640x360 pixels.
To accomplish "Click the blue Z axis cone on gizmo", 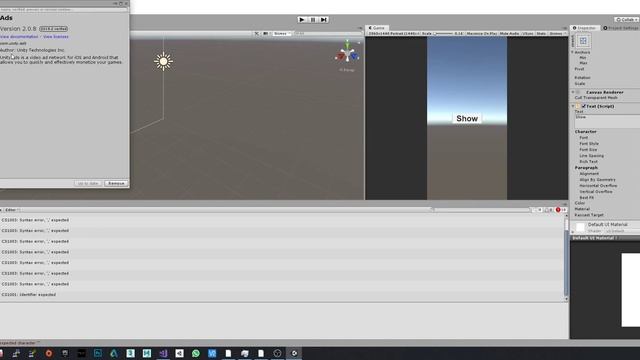I will (355, 56).
